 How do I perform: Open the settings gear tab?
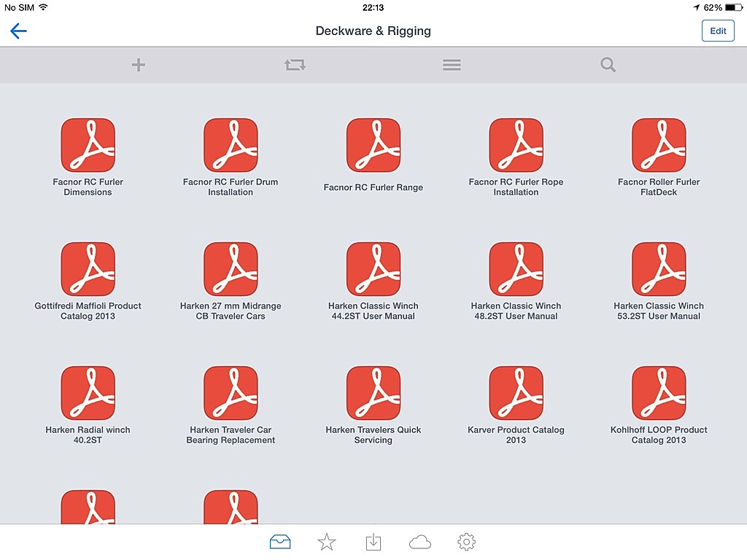tap(466, 542)
